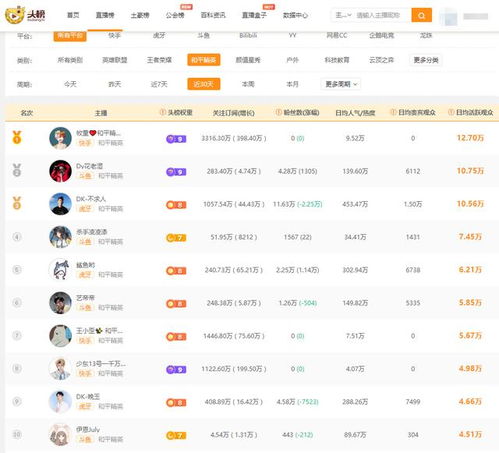Select the 英雄联盟 category filter
The width and height of the screenshot is (499, 453).
(x=114, y=60)
